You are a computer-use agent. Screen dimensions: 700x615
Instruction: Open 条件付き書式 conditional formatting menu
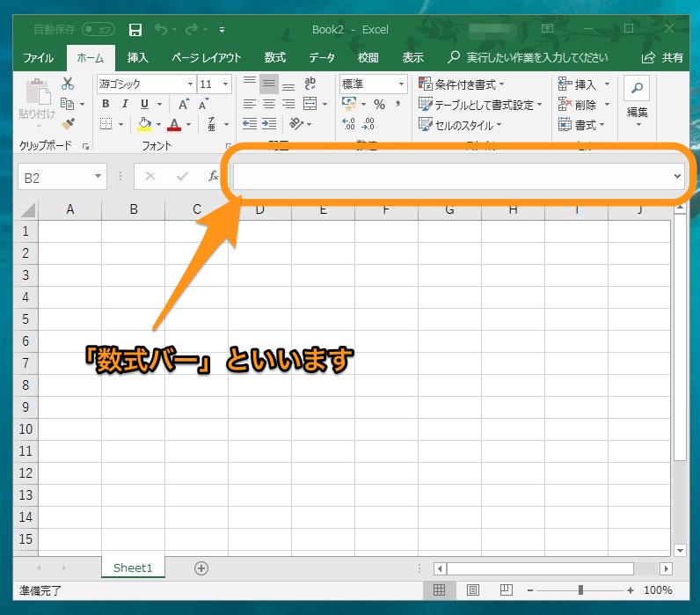click(462, 84)
